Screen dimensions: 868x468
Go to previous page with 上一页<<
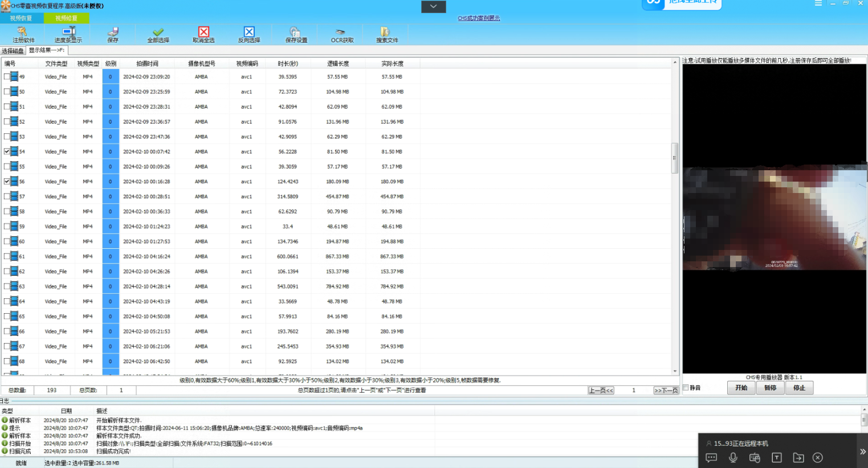pos(601,391)
